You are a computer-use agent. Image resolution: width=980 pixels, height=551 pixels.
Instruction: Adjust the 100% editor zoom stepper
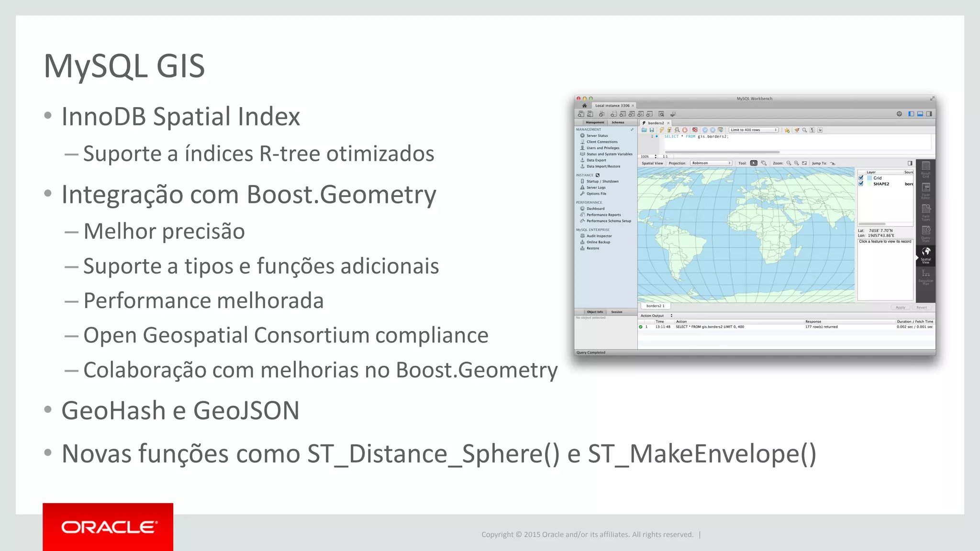click(x=656, y=156)
